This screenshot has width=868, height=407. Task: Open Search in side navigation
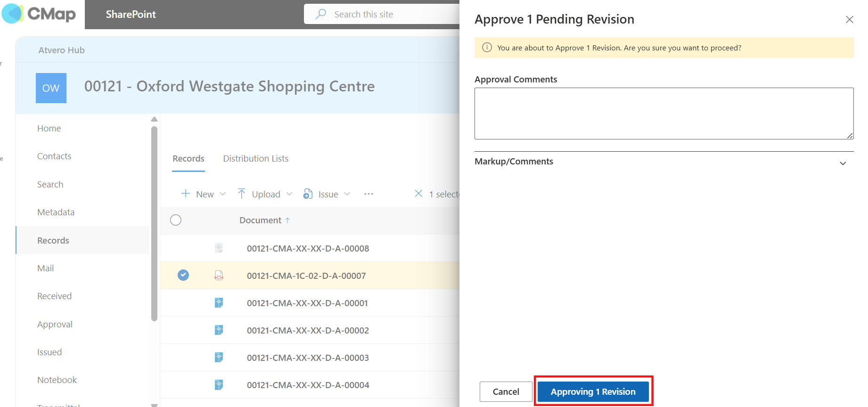[x=50, y=185]
